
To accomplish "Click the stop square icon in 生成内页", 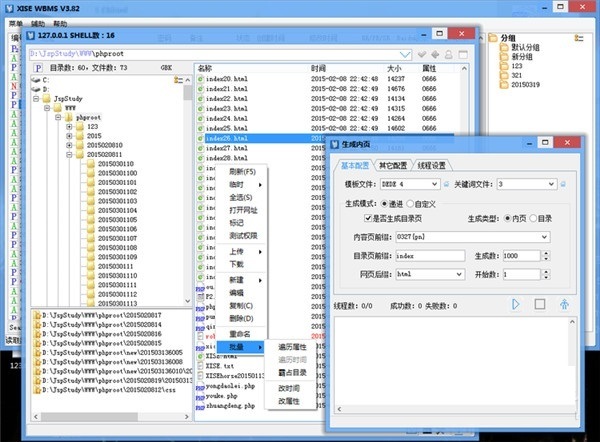I will coord(540,305).
